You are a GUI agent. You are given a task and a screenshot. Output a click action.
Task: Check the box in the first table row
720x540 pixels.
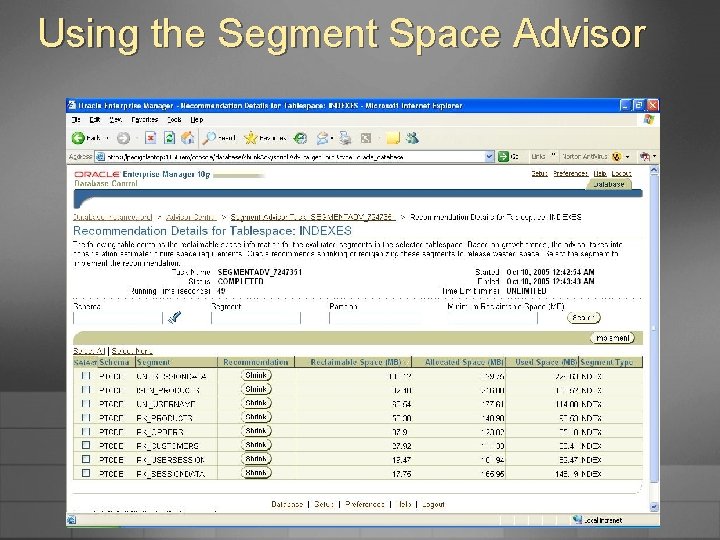(86, 376)
